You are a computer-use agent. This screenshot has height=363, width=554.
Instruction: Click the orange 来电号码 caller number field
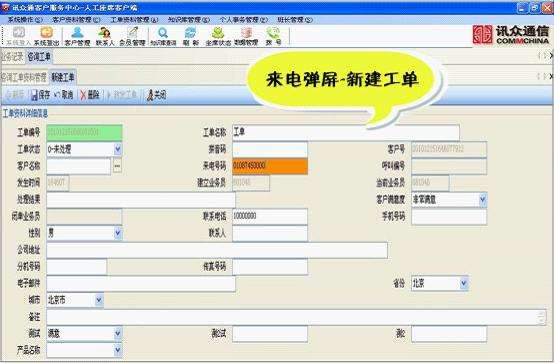click(x=270, y=166)
